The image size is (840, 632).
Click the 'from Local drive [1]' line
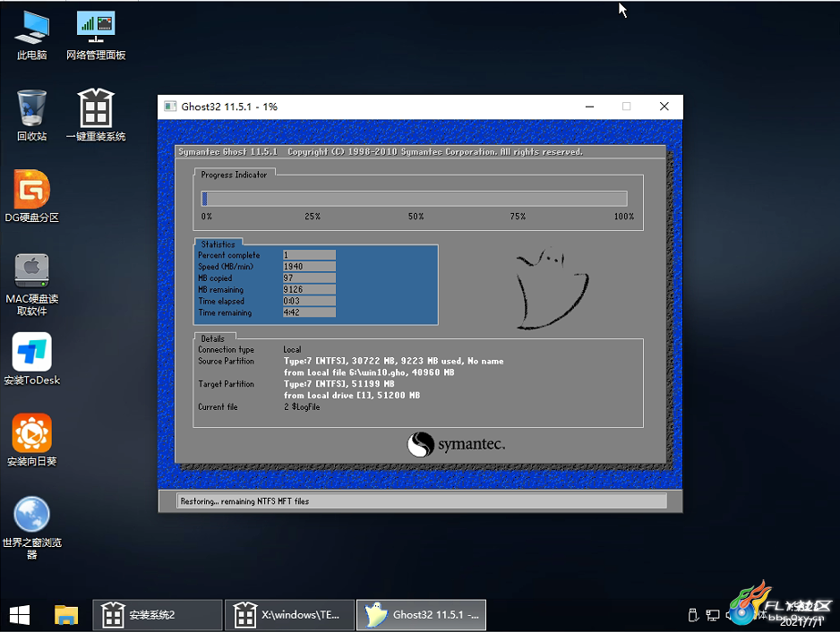coord(351,396)
